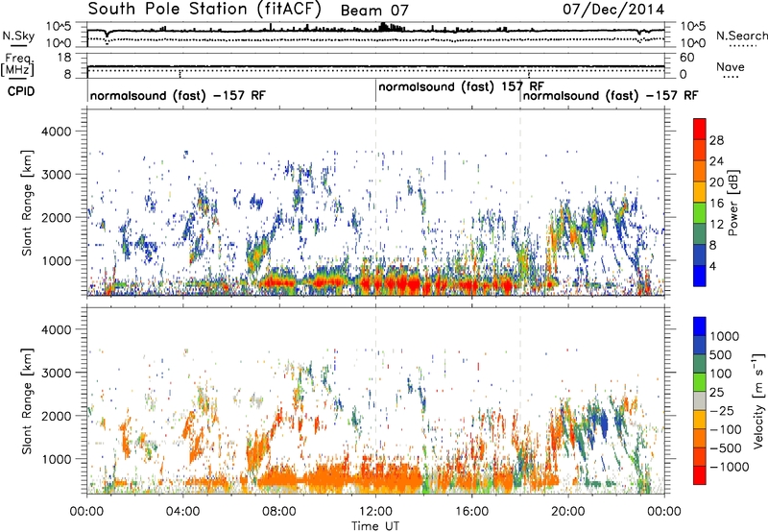Select the 'N.Sky' legend label

(x=18, y=36)
